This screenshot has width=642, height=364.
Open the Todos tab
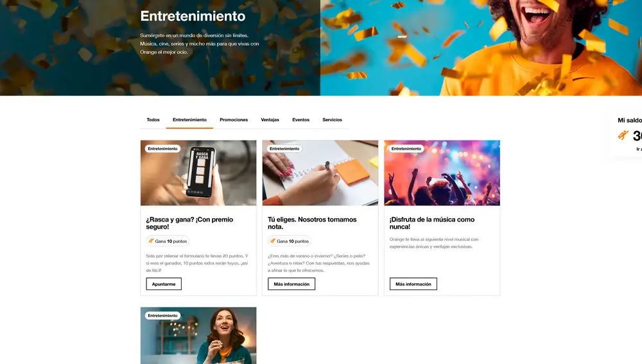(x=153, y=120)
